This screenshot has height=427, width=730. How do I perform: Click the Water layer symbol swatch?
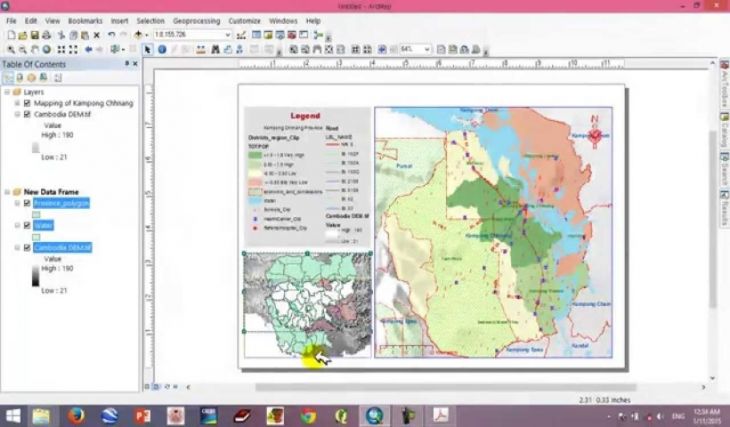(x=36, y=237)
